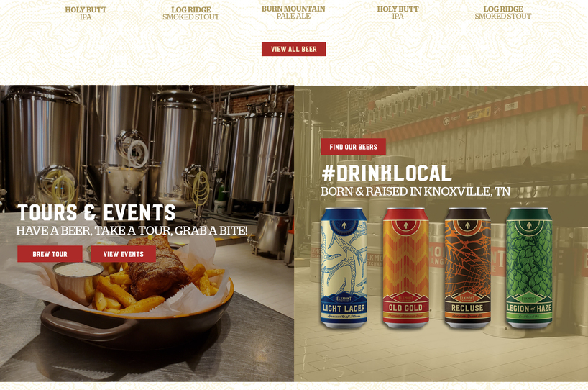
Task: Click the Born & Raised in Knoxville tagline
Action: coord(415,191)
